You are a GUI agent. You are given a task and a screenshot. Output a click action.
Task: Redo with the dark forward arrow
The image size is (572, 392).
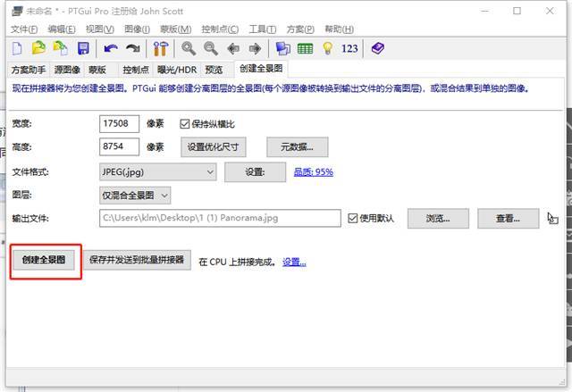[x=133, y=48]
